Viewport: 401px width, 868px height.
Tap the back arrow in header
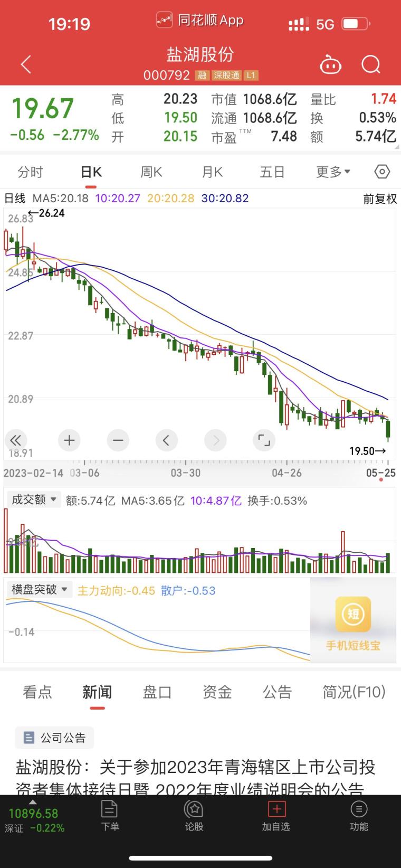26,64
